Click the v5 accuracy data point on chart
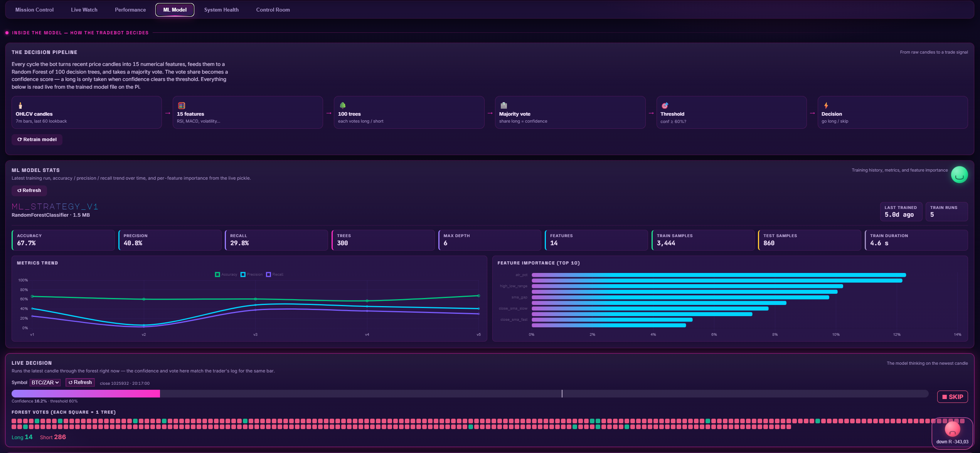This screenshot has width=980, height=453. tap(478, 296)
